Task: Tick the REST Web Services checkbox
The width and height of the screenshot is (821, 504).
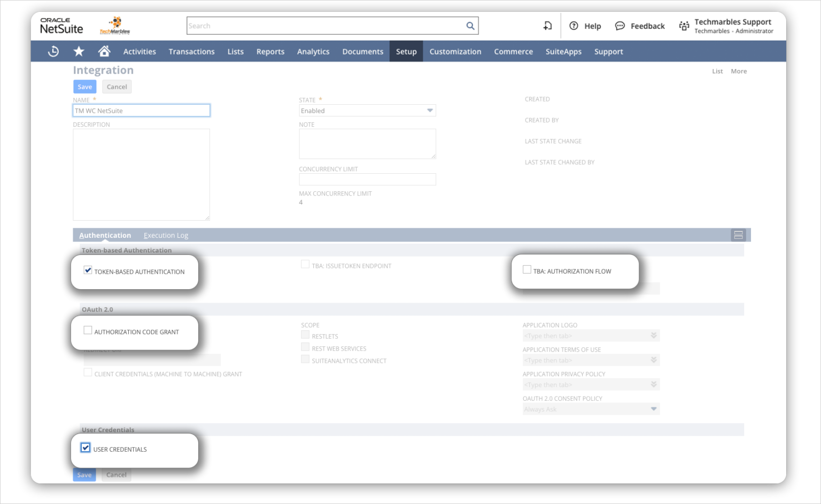Action: click(x=305, y=347)
